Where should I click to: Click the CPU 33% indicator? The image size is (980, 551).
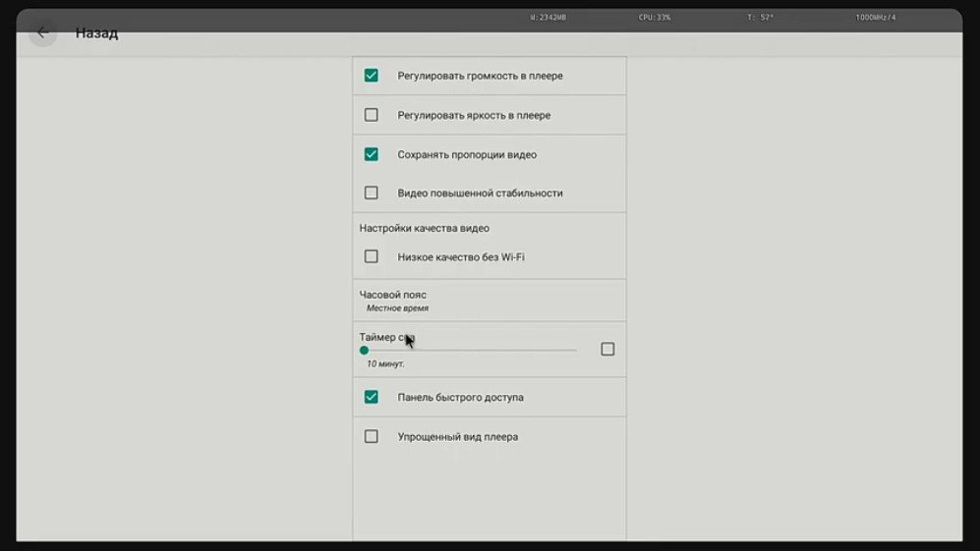[x=655, y=18]
